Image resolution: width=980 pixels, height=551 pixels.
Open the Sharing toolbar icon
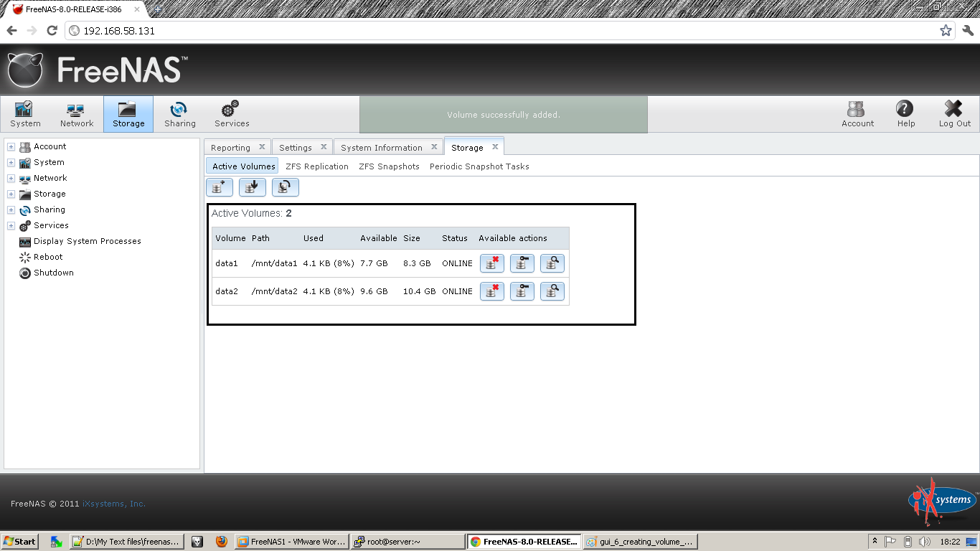point(179,113)
